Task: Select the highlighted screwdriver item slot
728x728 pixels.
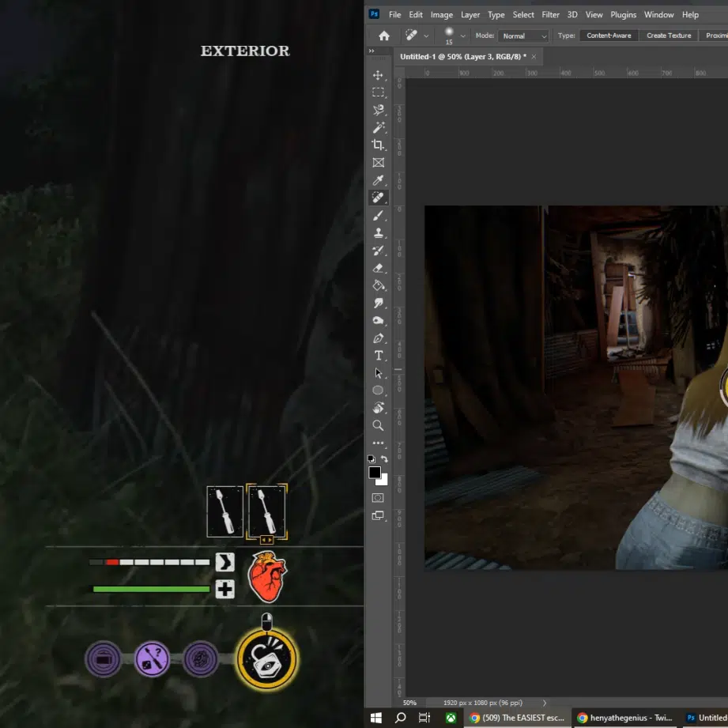Action: [x=266, y=511]
